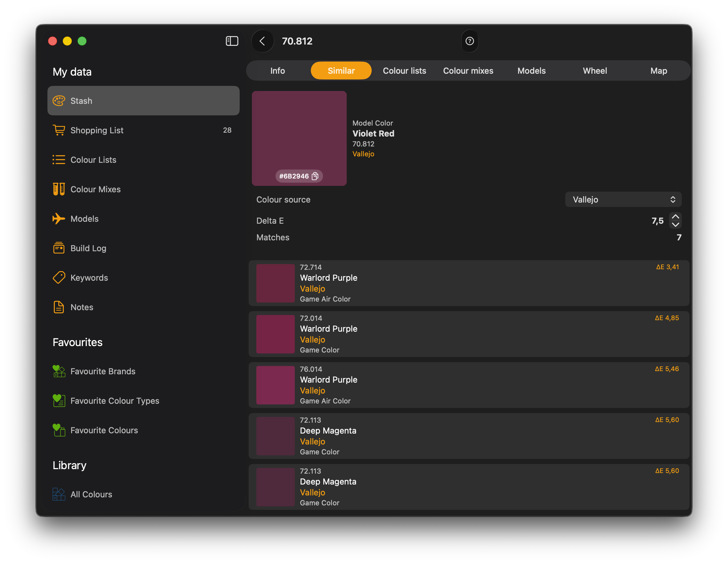The height and width of the screenshot is (564, 728).
Task: Toggle the sidebar panel icon
Action: pos(232,41)
